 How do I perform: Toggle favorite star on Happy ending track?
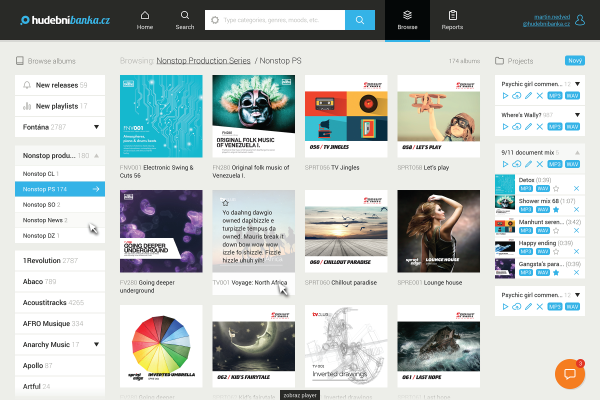[556, 251]
